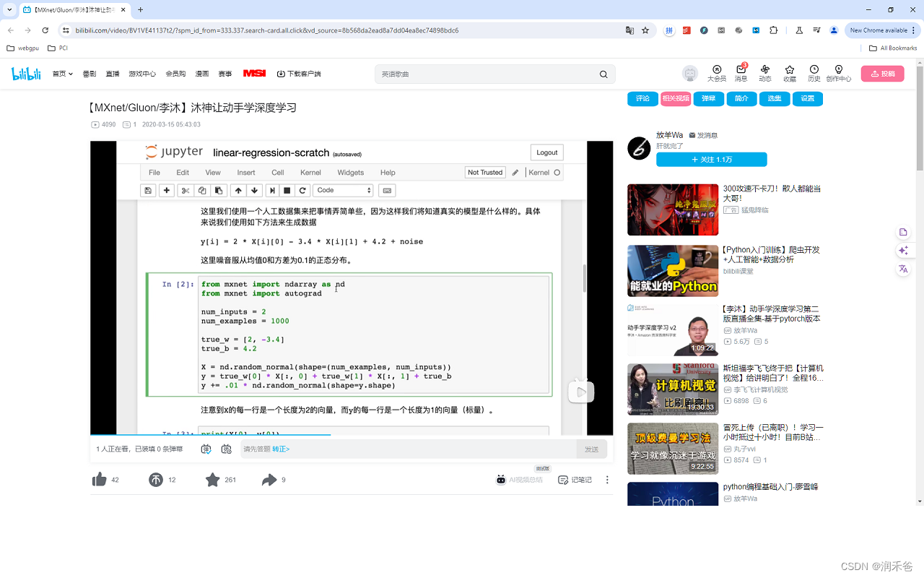Follow uploader with 关注 1.1万 button
The width and height of the screenshot is (924, 578).
[712, 160]
